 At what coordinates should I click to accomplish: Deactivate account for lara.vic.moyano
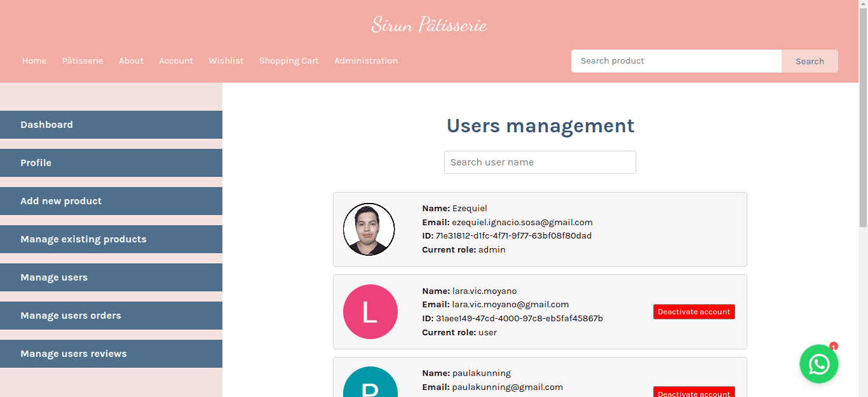(x=694, y=312)
